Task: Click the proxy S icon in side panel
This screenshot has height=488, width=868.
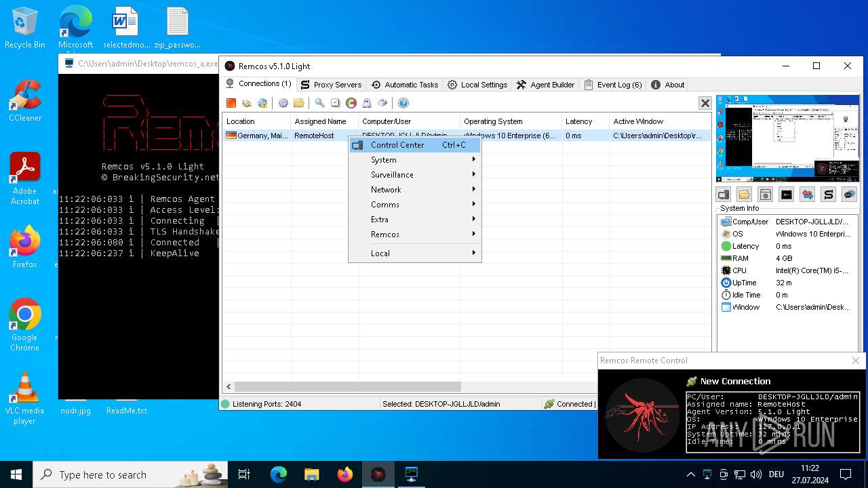Action: [x=829, y=195]
